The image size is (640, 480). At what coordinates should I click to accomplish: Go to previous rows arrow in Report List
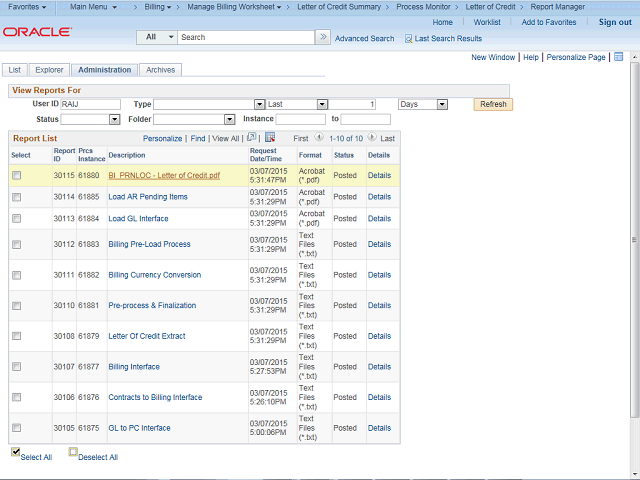319,138
